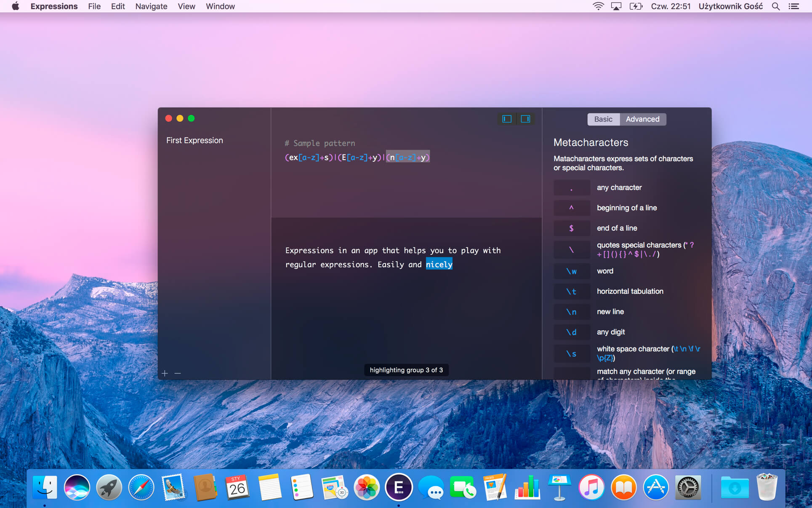Open the Navigate menu
812x508 pixels.
point(151,6)
